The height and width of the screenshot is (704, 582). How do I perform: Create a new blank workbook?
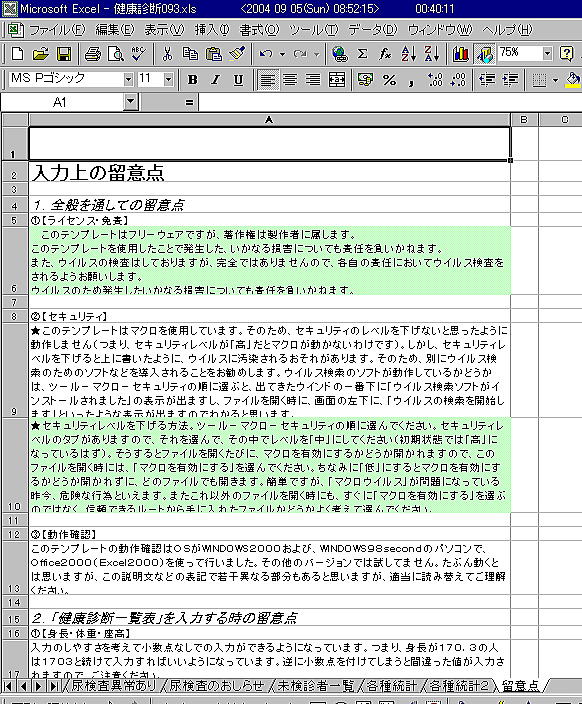[18, 54]
